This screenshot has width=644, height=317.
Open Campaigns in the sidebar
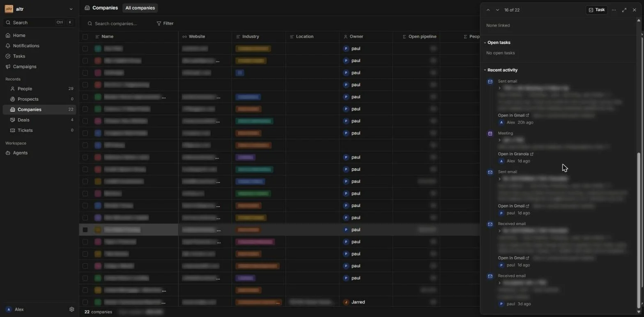(25, 67)
